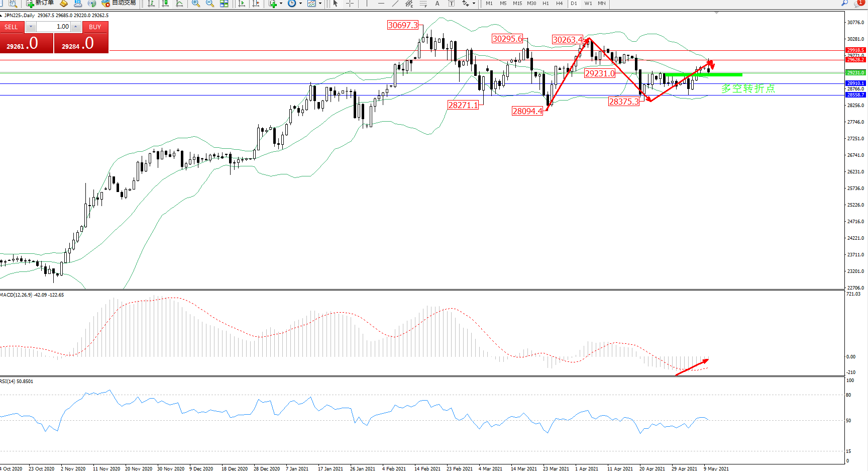The image size is (868, 471).
Task: Switch to the W1 timeframe
Action: 588,4
